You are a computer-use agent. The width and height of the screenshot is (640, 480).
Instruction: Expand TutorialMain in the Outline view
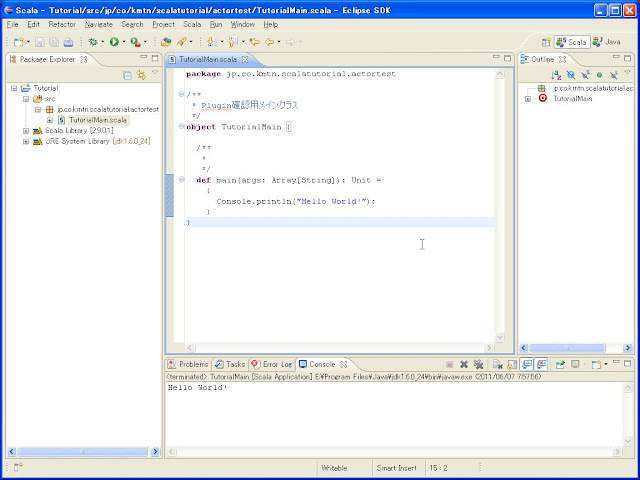coord(528,99)
